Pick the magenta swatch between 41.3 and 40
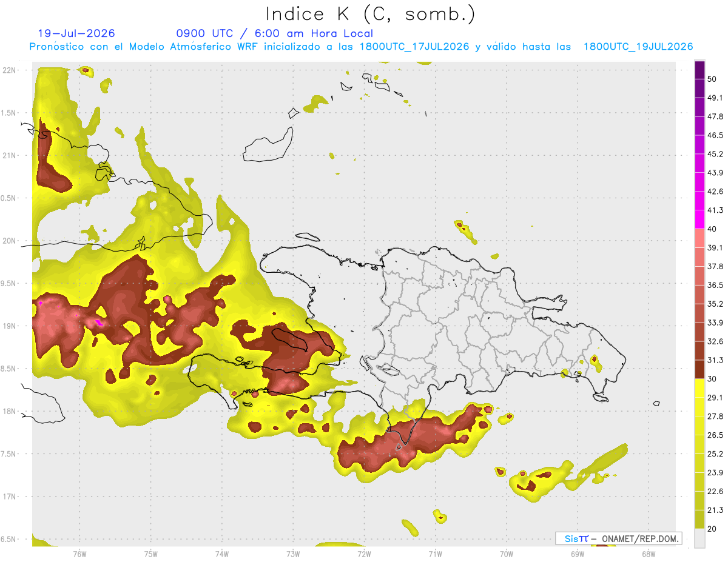 tap(699, 219)
